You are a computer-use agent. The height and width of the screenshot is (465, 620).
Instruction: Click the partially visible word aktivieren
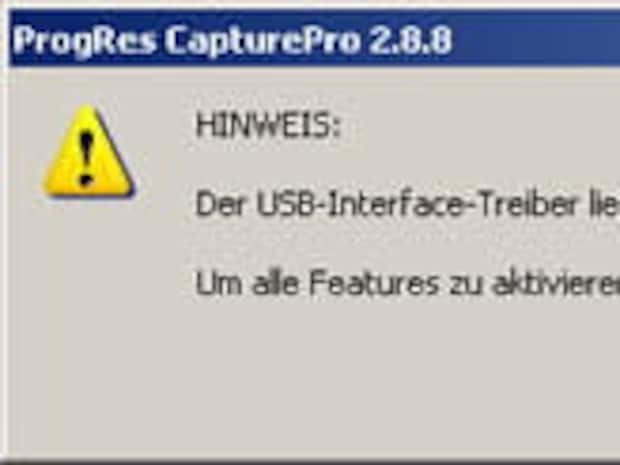(x=556, y=283)
